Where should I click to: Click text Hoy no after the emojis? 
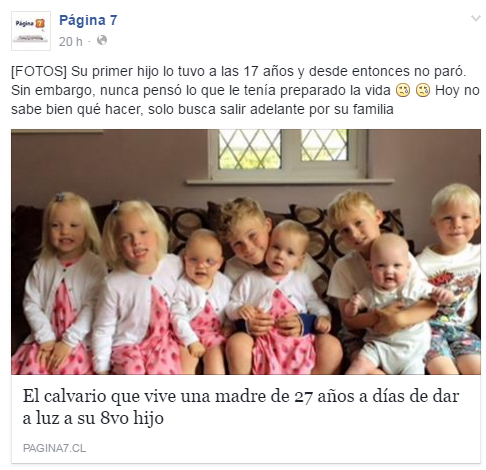point(457,90)
